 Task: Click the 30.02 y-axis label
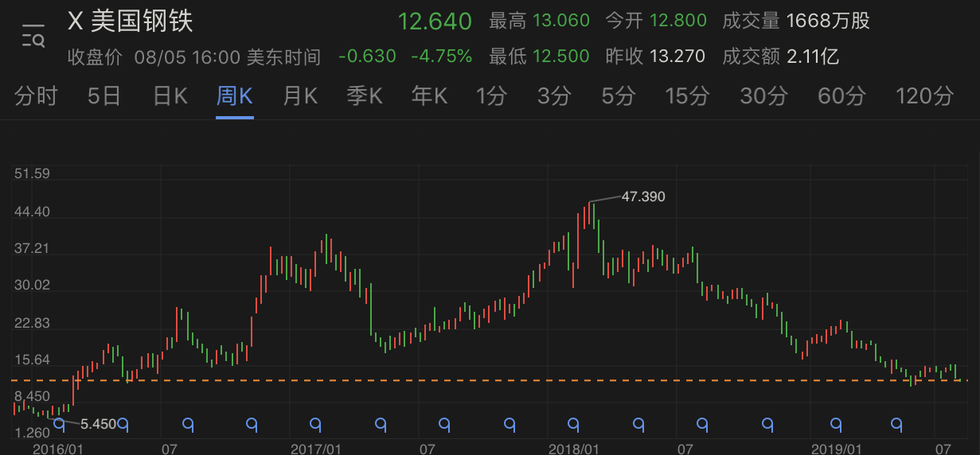[x=32, y=286]
